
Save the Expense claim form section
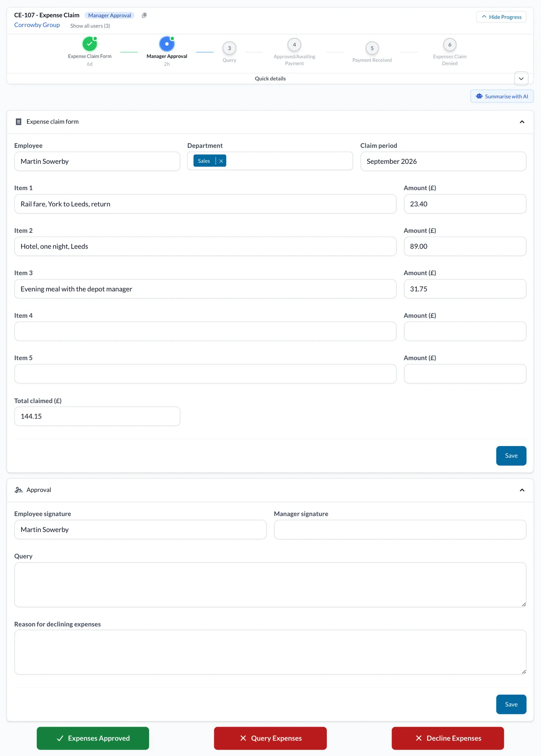511,456
